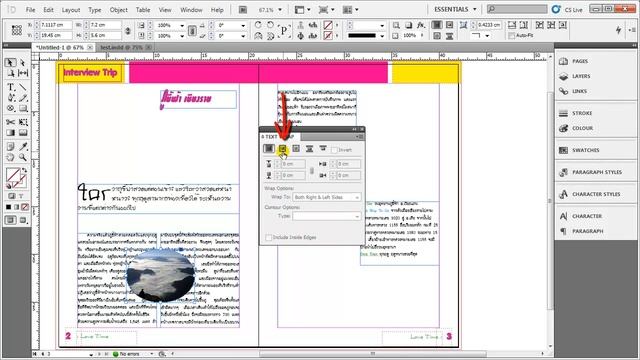
Task: Click the X position field 7.1117 cm
Action: point(56,25)
